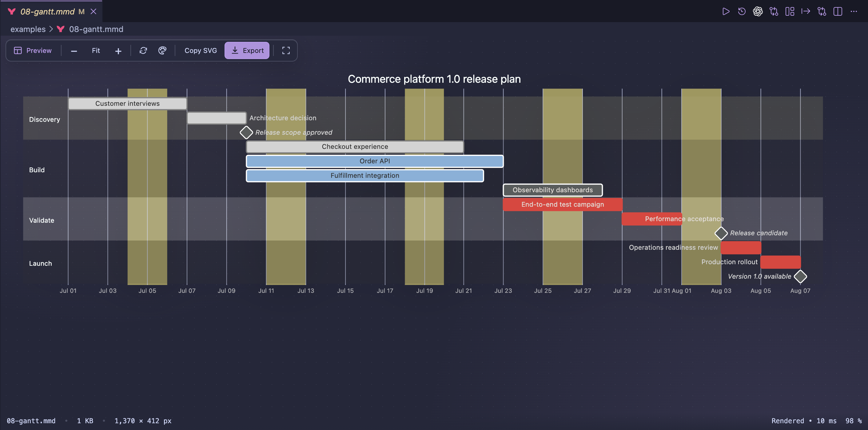Select the Architecture decision task bar
The image size is (868, 430).
pyautogui.click(x=216, y=118)
